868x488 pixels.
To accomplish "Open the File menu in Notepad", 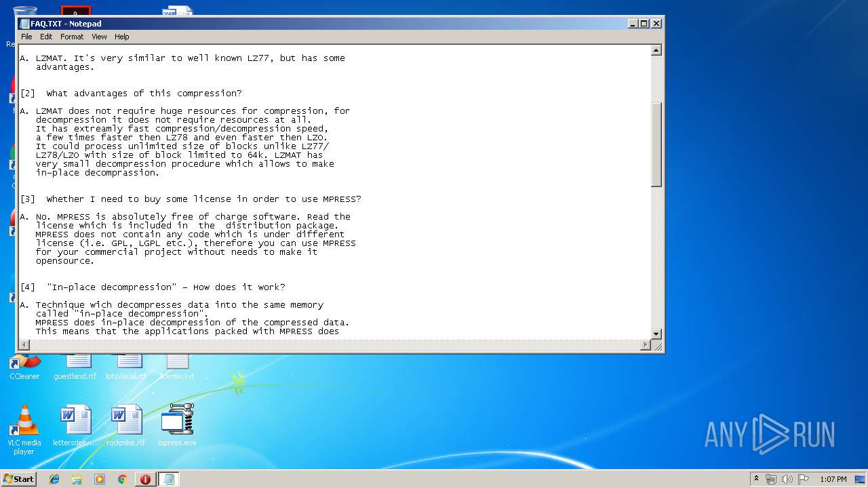I will pyautogui.click(x=26, y=37).
